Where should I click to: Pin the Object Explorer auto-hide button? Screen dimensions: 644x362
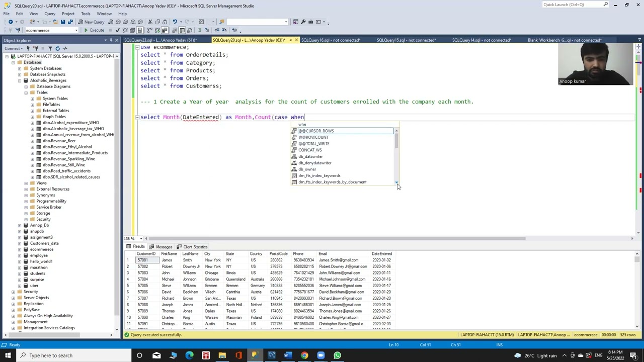[111, 40]
